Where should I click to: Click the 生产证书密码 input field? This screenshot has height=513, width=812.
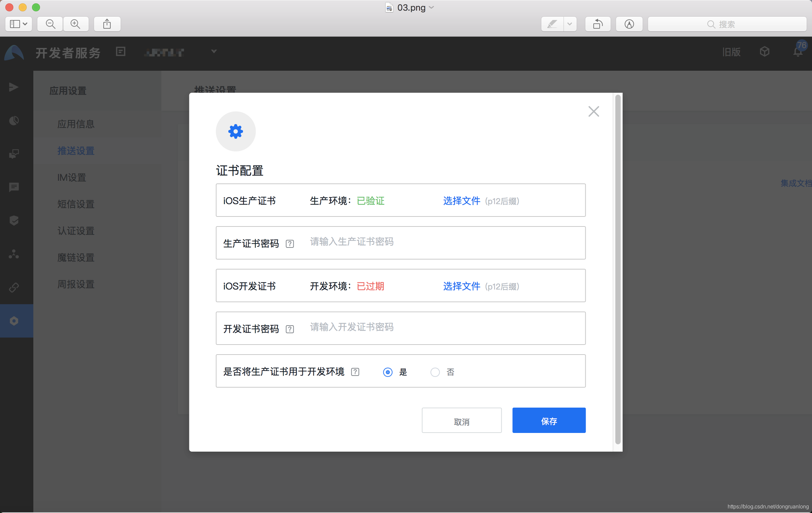pos(438,242)
